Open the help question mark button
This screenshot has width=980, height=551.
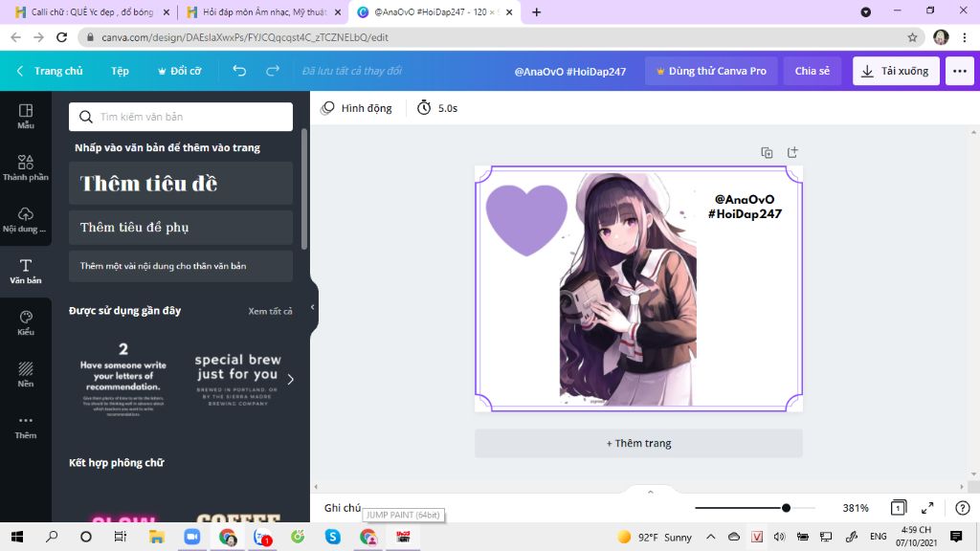[x=963, y=508]
